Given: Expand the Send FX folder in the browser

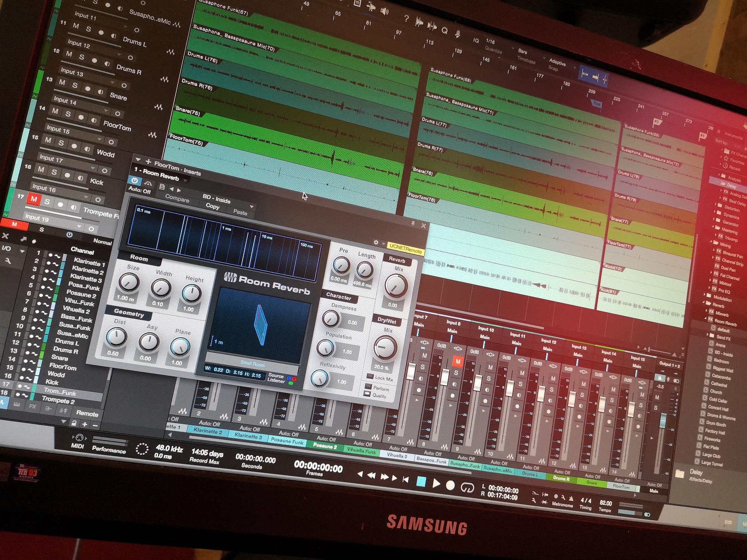Looking at the screenshot, I should click(708, 335).
